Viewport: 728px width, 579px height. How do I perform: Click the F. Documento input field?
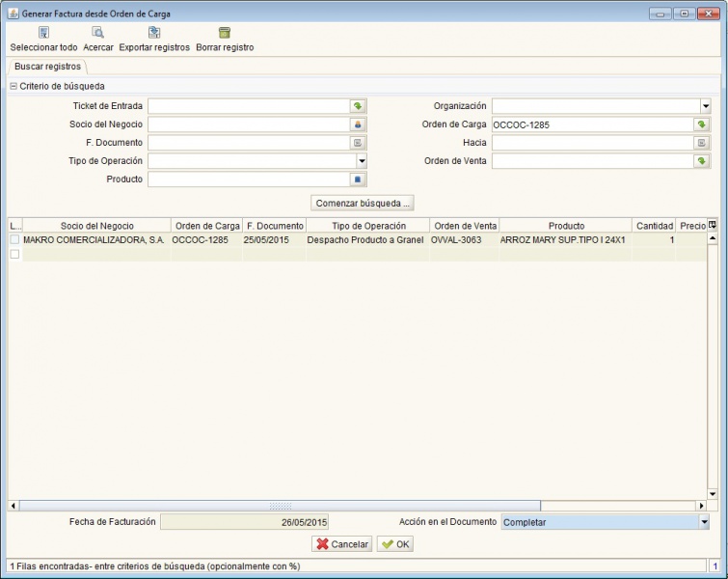coord(249,143)
